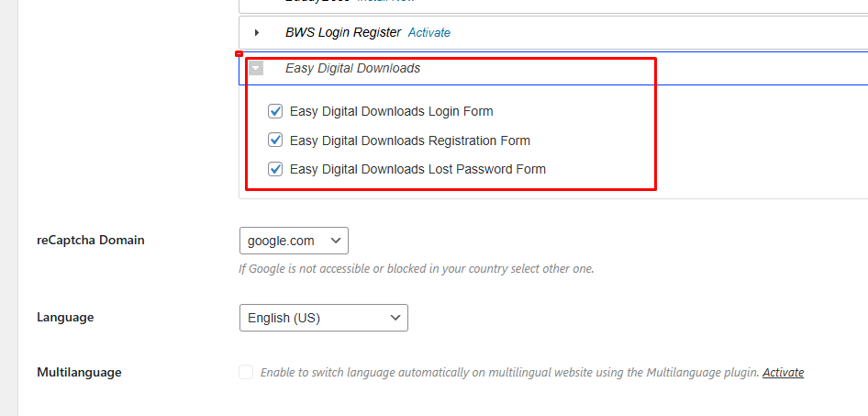Collapse the Easy Digital Downloads section arrow

coord(256,69)
